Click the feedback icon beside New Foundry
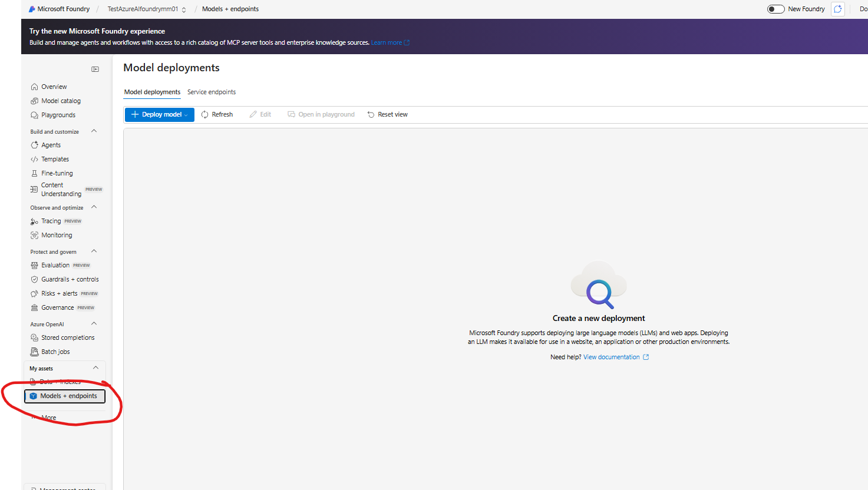 click(837, 9)
